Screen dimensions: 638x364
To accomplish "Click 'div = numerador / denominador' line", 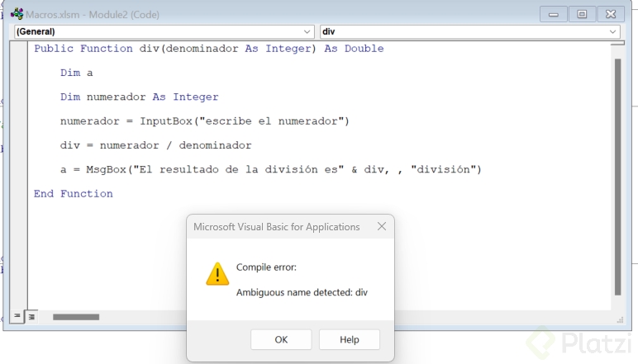I will (156, 145).
